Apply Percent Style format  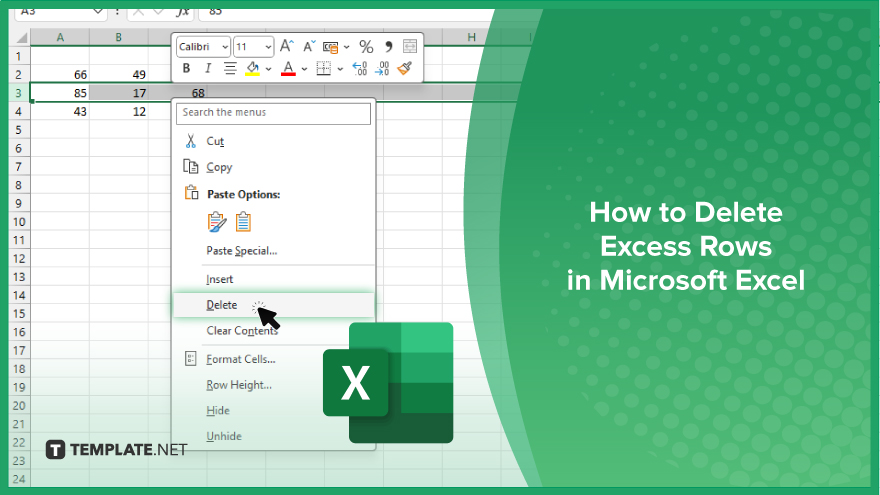(366, 46)
